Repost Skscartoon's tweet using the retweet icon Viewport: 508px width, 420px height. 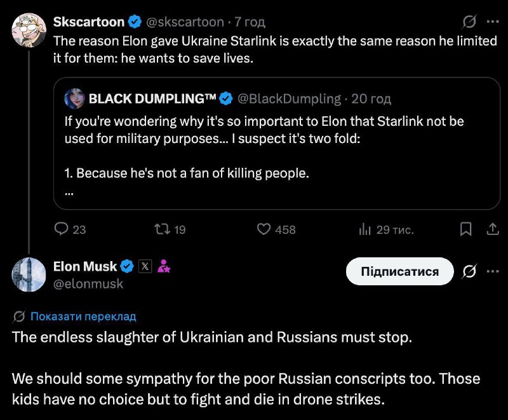point(162,229)
